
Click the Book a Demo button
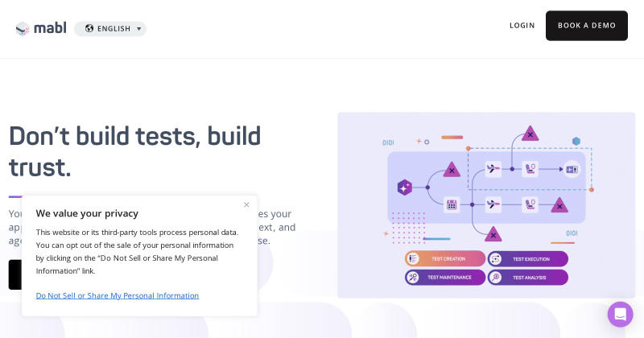point(587,26)
